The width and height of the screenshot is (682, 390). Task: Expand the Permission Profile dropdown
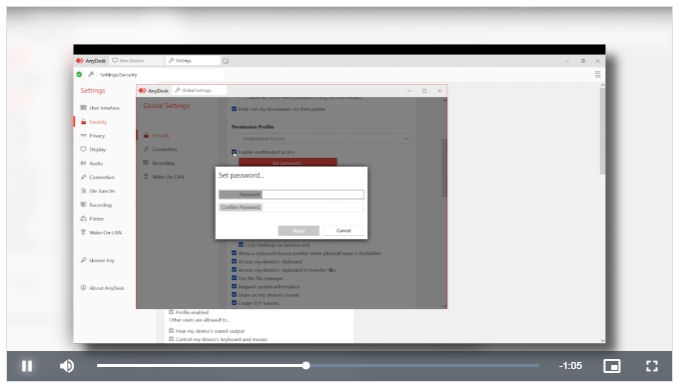click(322, 139)
